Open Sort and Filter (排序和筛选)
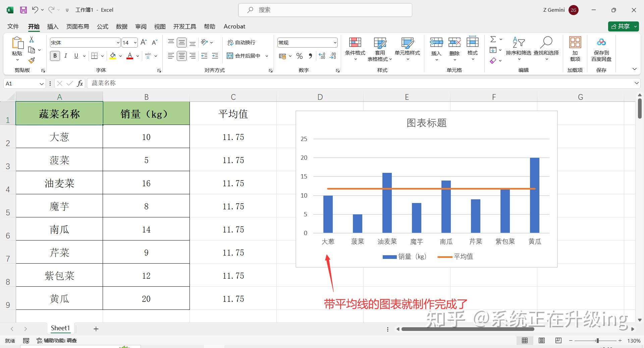This screenshot has height=348, width=644. pyautogui.click(x=519, y=49)
